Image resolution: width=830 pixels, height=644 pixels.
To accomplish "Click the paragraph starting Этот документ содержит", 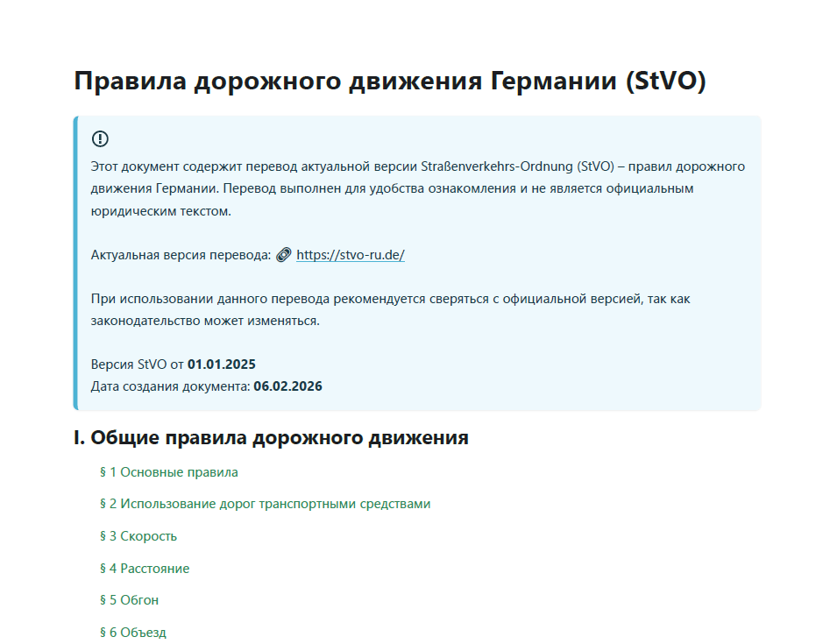I will (x=418, y=188).
